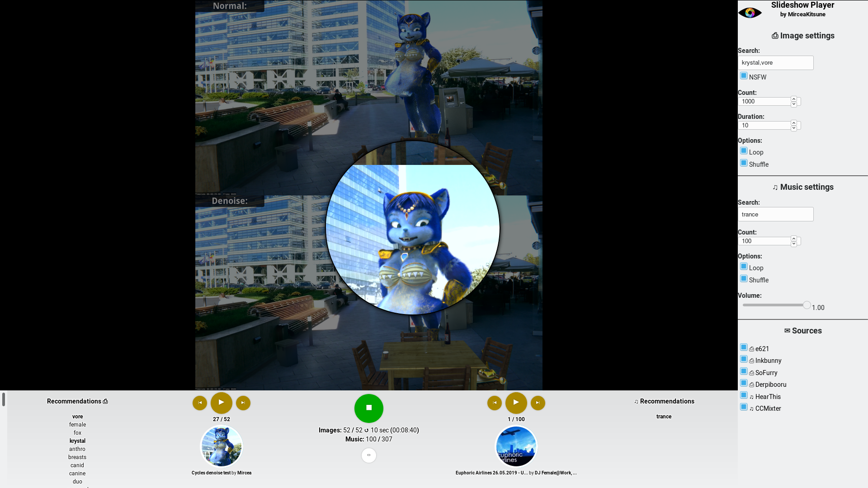Decrease the Duration stepper value
Viewport: 868px width, 488px height.
[x=793, y=128]
